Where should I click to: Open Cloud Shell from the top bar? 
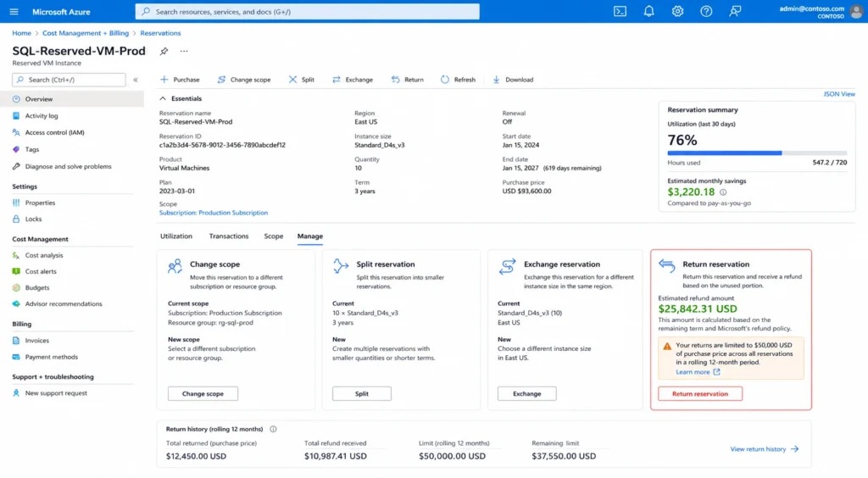(x=620, y=12)
